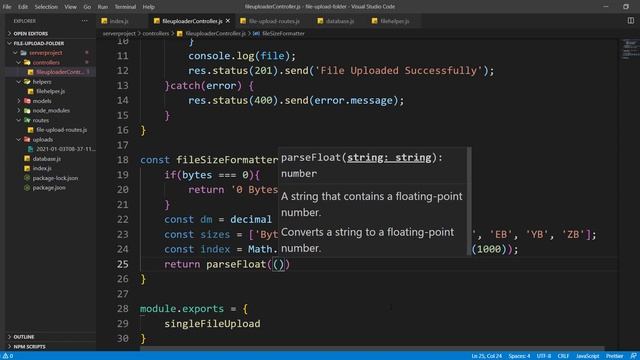This screenshot has height=360, width=640.
Task: Expand the models folder
Action: click(19, 101)
